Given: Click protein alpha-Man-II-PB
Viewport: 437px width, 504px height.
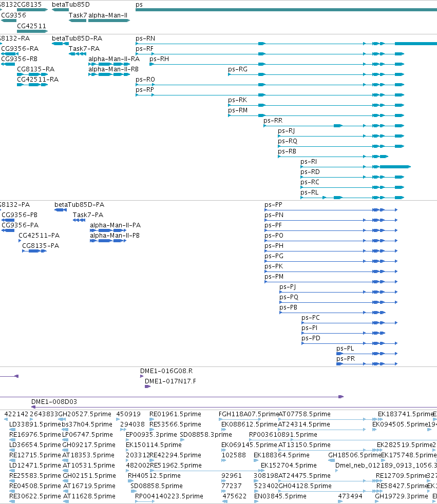Looking at the screenshot, I should click(115, 236).
